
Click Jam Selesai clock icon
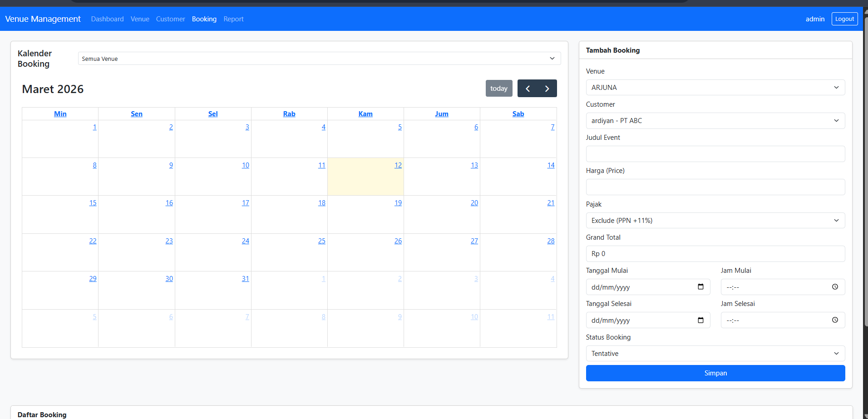(835, 320)
